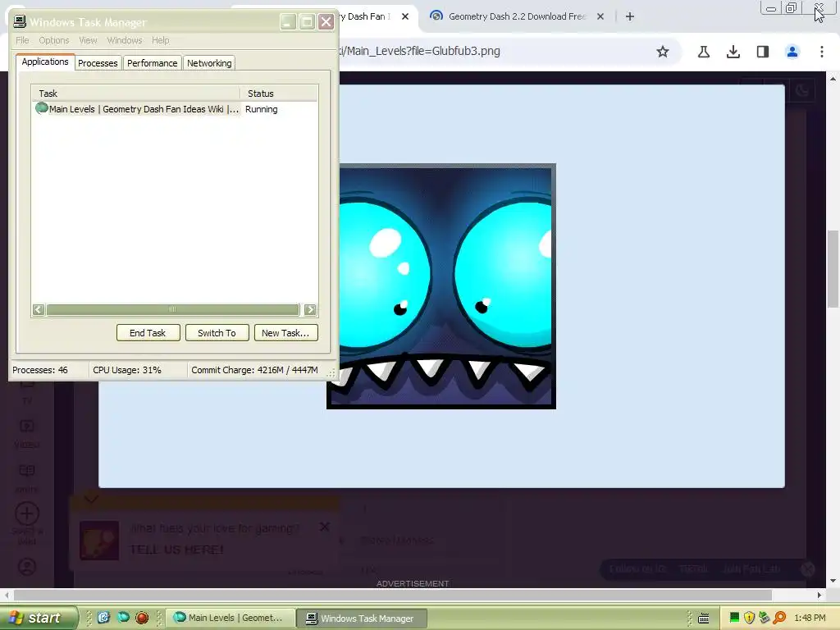Click the task list horizontal scrollbar thumb
The width and height of the screenshot is (840, 630).
[172, 309]
